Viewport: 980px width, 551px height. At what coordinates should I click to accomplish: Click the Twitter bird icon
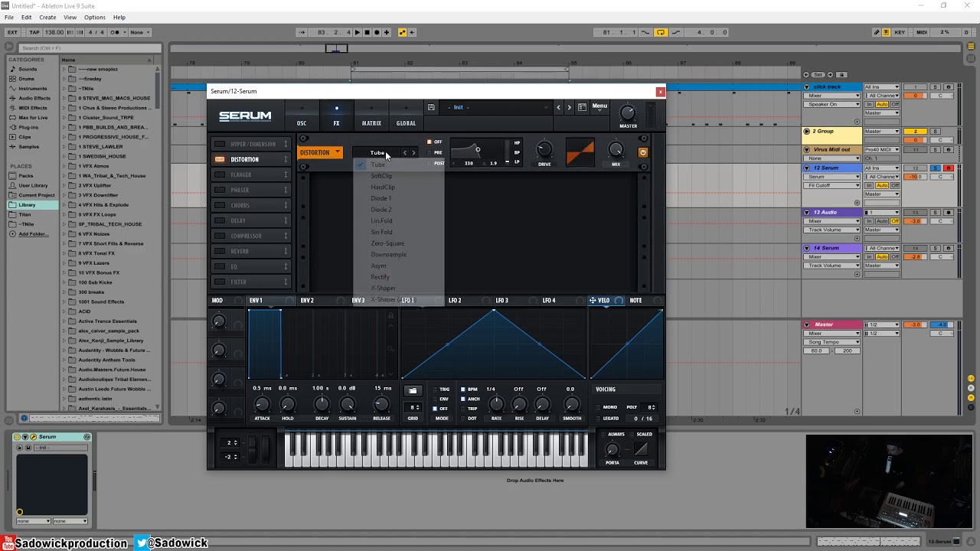141,543
